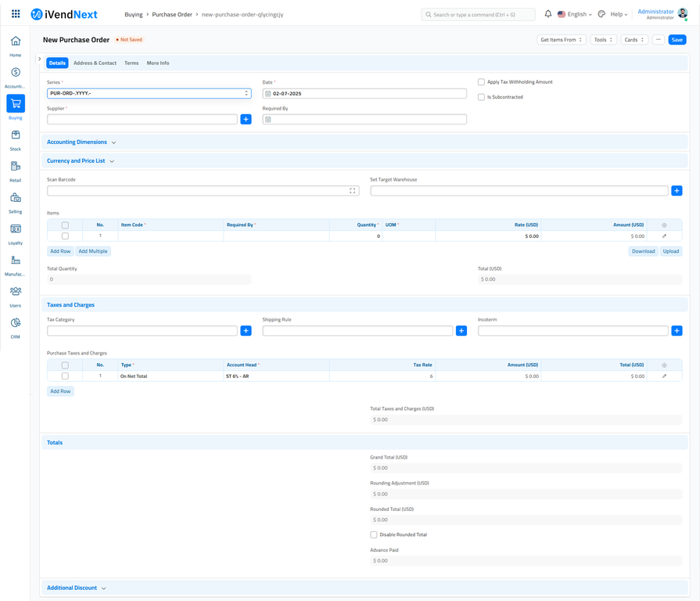Switch to the More Info tab
700x601 pixels.
pyautogui.click(x=158, y=63)
